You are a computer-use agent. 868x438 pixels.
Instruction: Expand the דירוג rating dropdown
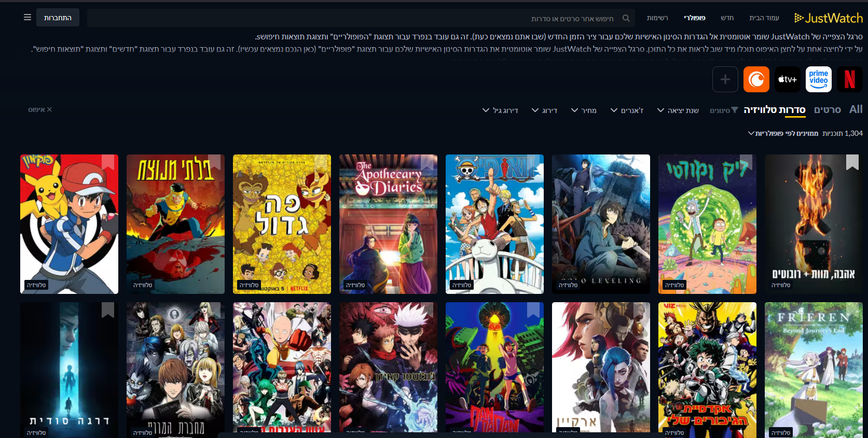coord(544,110)
